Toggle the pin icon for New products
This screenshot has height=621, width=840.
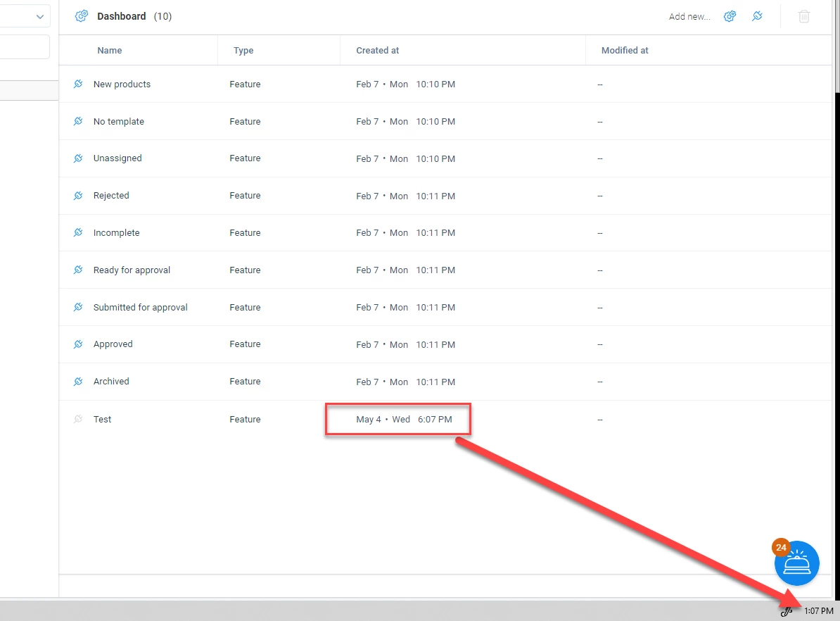[78, 84]
